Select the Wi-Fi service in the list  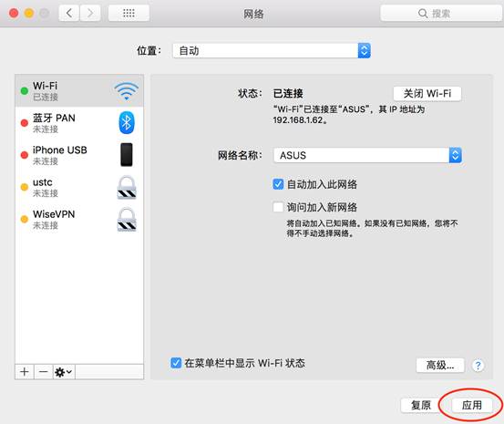[79, 91]
